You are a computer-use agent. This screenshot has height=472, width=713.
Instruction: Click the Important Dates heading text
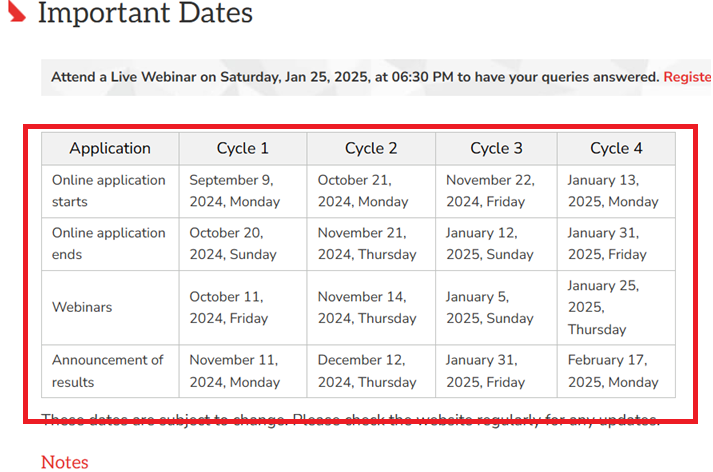[145, 14]
